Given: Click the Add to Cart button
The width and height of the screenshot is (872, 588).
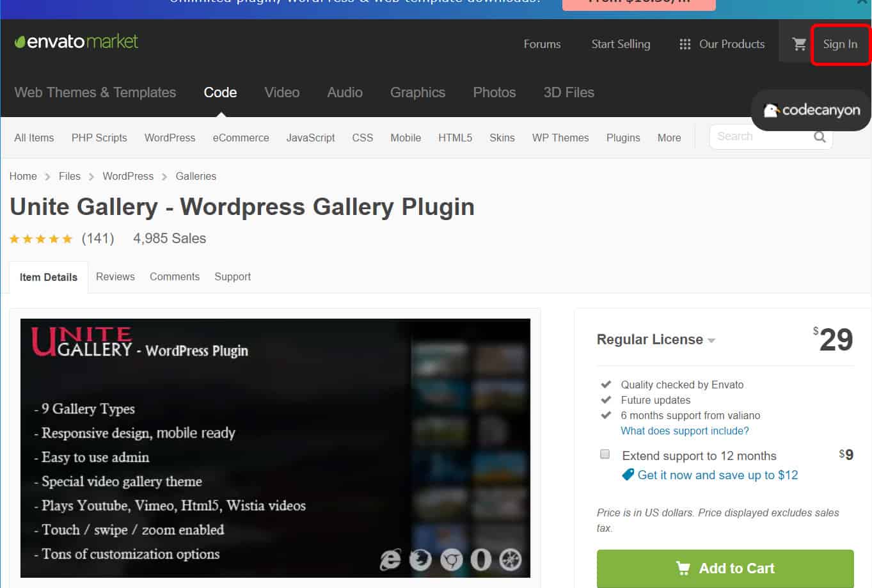Looking at the screenshot, I should pos(725,568).
